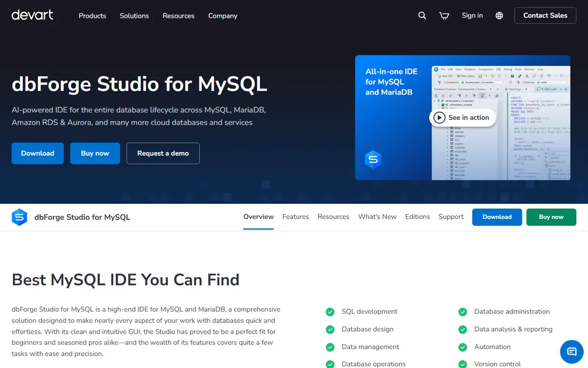The width and height of the screenshot is (588, 368).
Task: Click the Data management text
Action: click(370, 347)
